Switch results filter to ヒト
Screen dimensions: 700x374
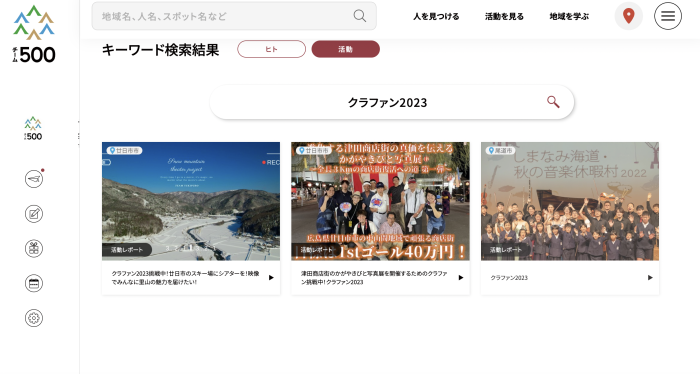(271, 49)
